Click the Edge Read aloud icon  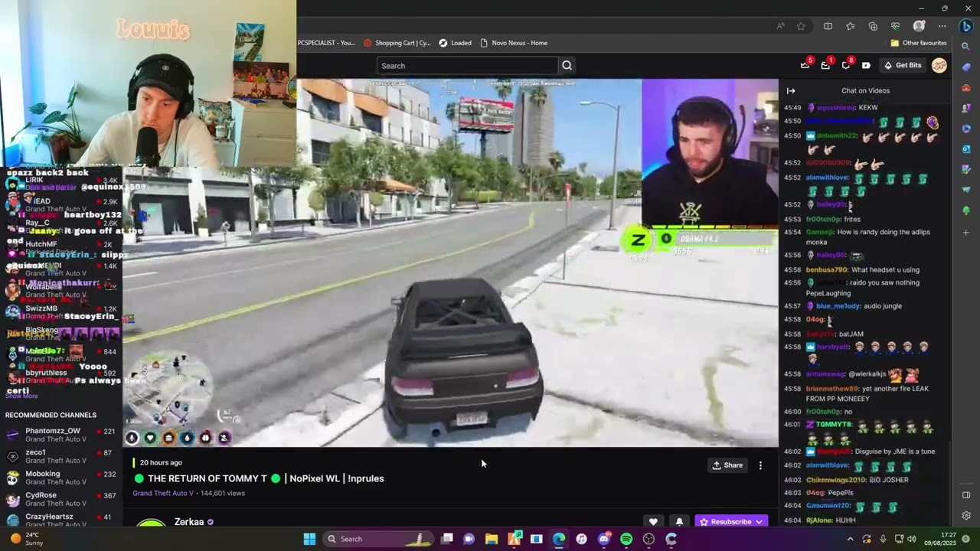tap(781, 26)
